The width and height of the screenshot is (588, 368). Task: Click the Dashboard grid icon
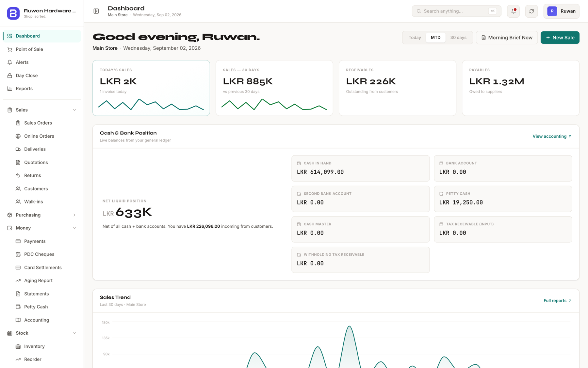pyautogui.click(x=10, y=36)
